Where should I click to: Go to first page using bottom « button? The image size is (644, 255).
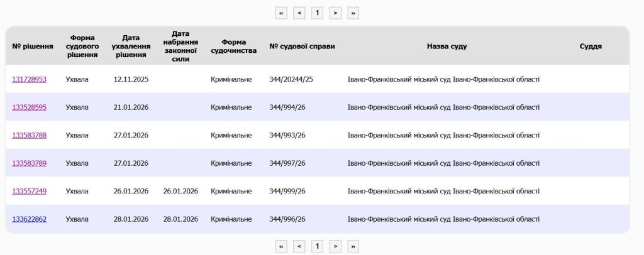click(281, 246)
